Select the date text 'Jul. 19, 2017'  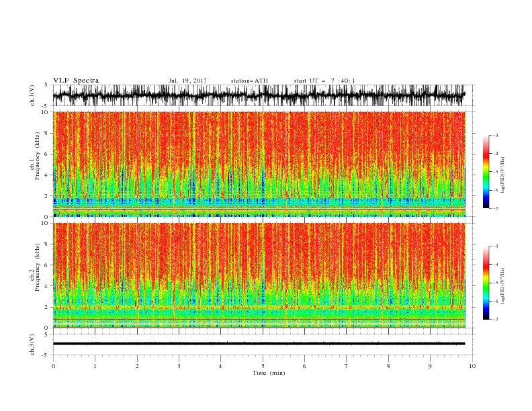click(x=187, y=81)
